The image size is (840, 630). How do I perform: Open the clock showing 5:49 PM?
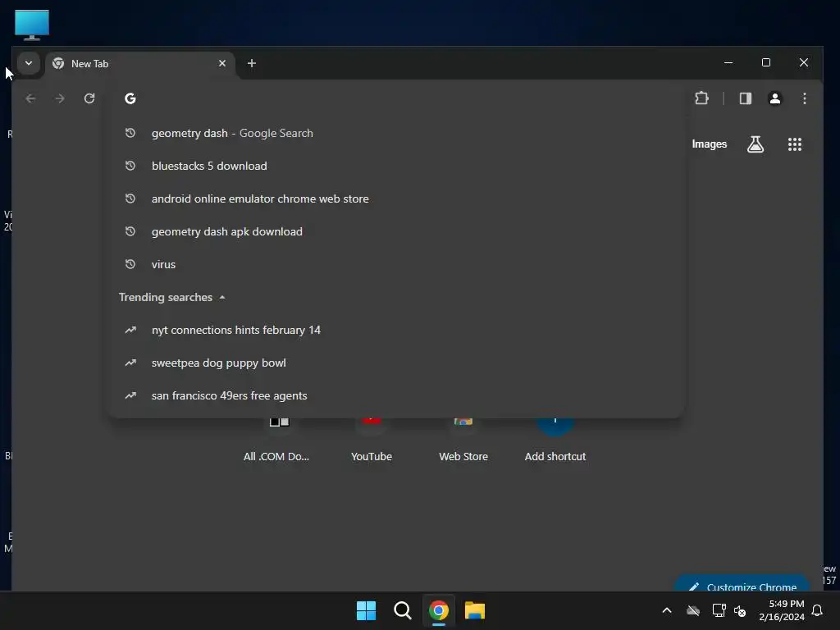(782, 610)
